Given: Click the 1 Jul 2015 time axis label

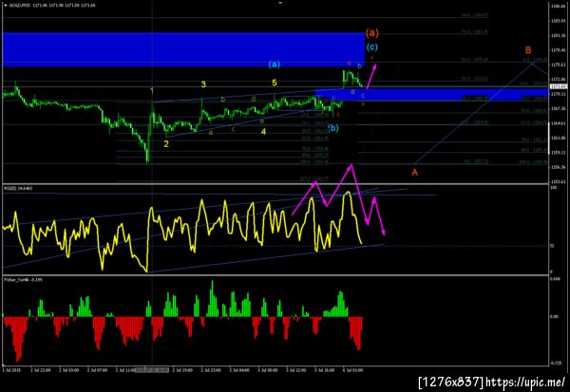Looking at the screenshot, I should (11, 370).
